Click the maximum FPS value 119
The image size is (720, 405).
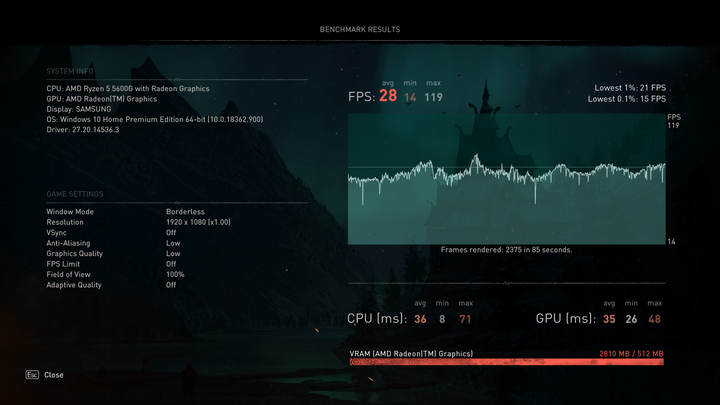click(433, 97)
